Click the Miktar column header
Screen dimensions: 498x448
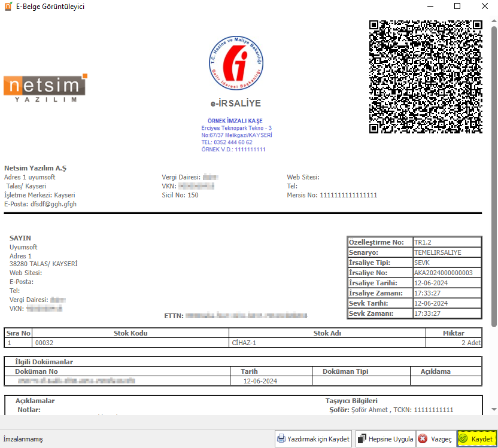tap(454, 333)
